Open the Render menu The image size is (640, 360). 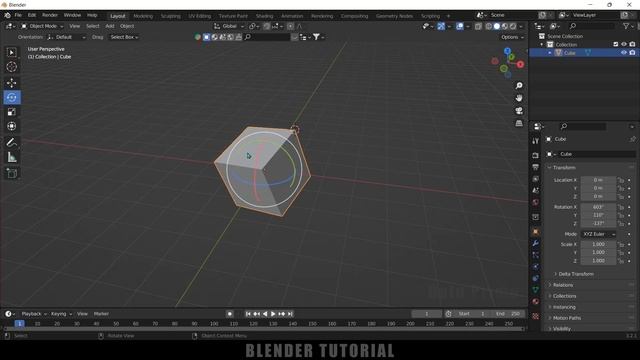[50, 15]
